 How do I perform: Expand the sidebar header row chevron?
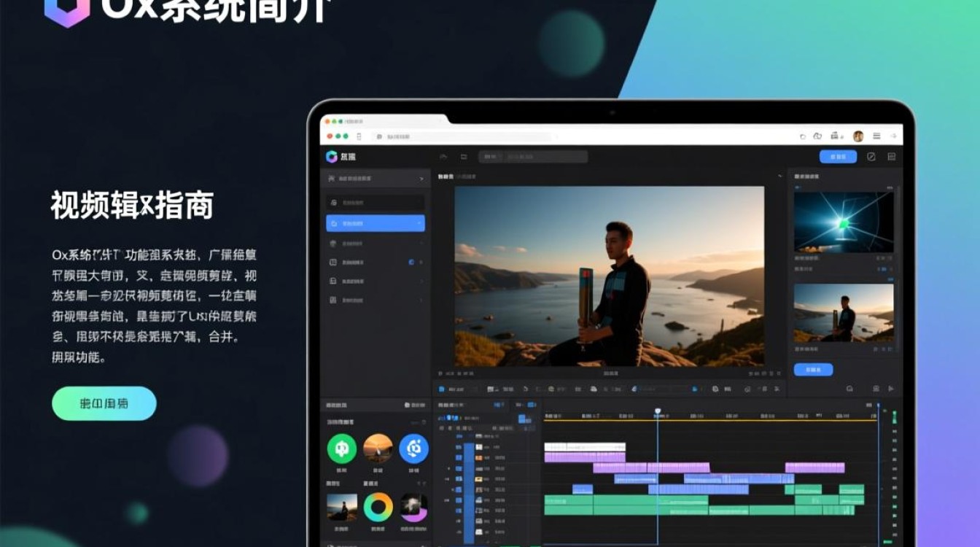click(421, 179)
